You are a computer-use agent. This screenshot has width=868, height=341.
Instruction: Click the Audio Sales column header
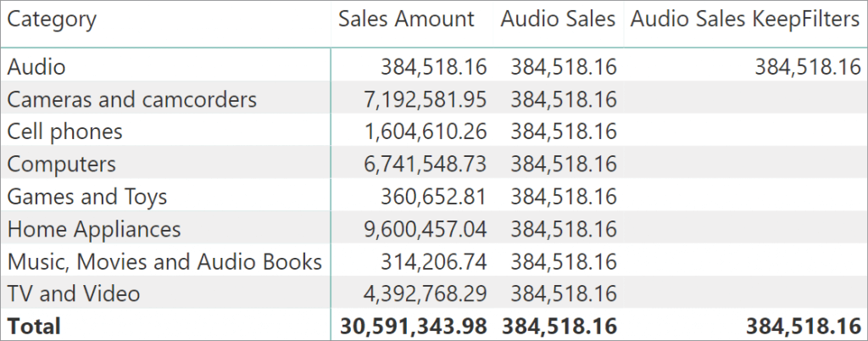pos(558,20)
